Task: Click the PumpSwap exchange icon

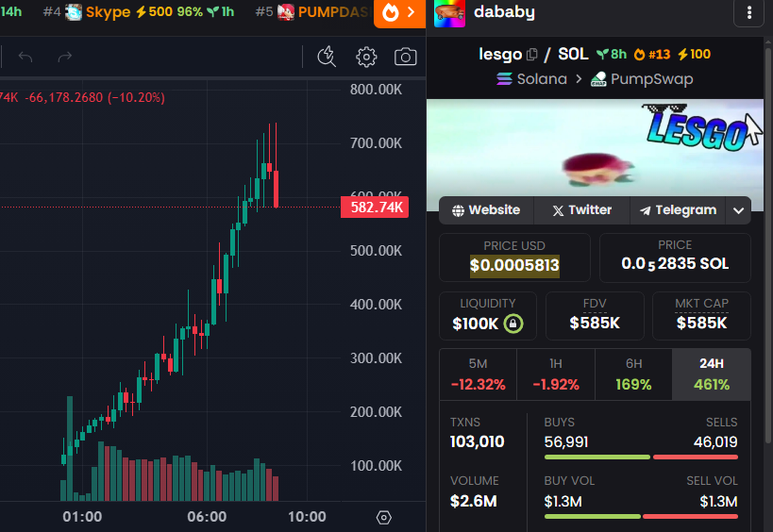Action: click(x=598, y=79)
